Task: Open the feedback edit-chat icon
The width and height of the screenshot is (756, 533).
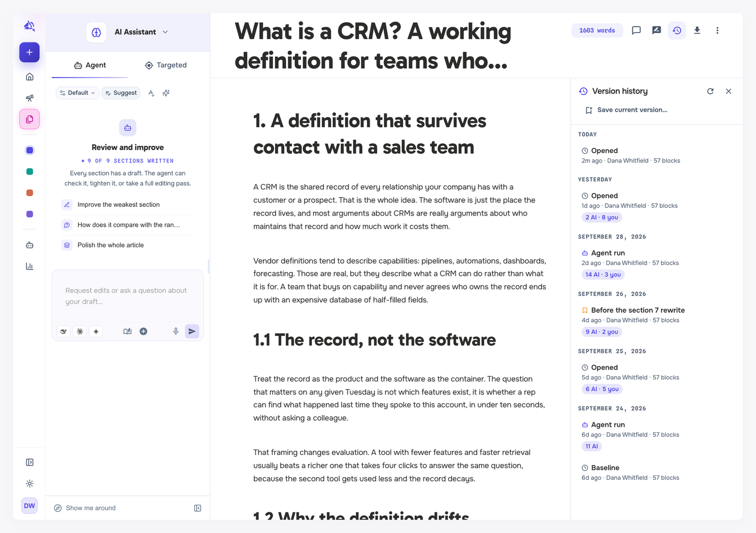Action: pyautogui.click(x=657, y=30)
